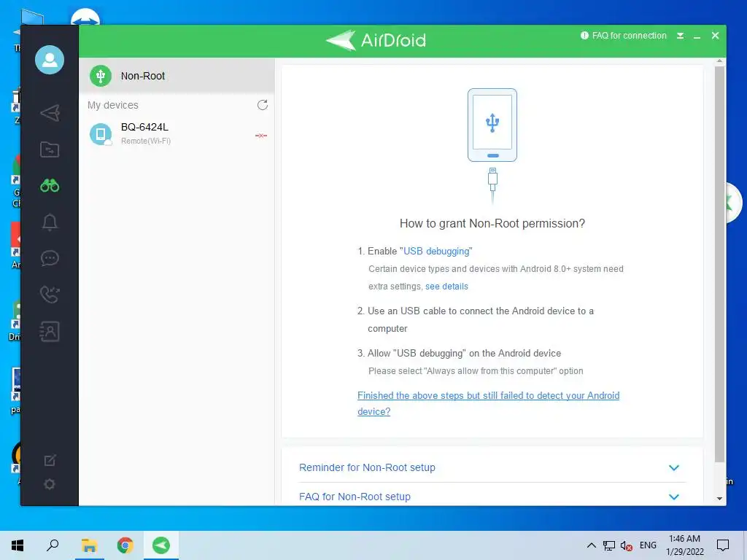
Task: Open the taskbar clock and date
Action: (x=684, y=545)
